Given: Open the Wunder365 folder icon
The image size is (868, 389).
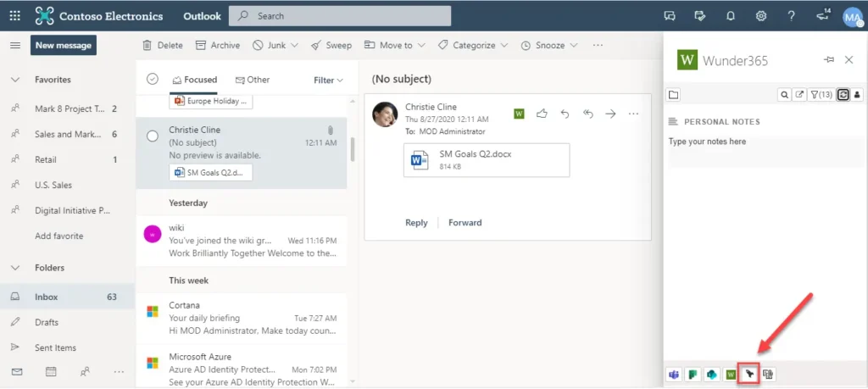Looking at the screenshot, I should pyautogui.click(x=674, y=95).
